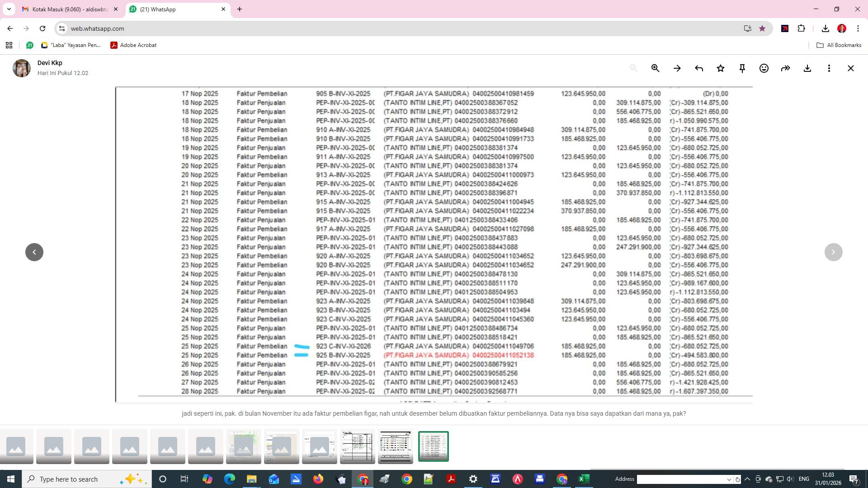868x488 pixels.
Task: Open the Chrome extensions puzzle icon
Action: pyautogui.click(x=802, y=28)
